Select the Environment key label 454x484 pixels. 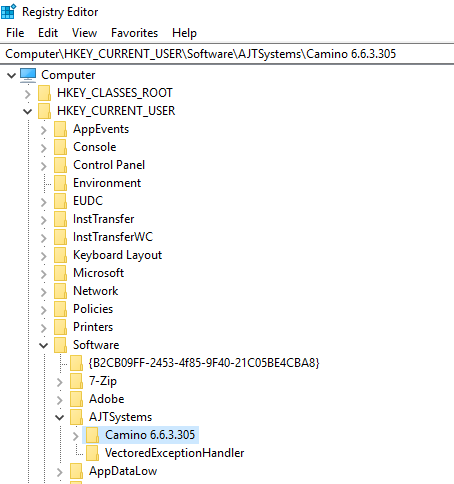[107, 183]
